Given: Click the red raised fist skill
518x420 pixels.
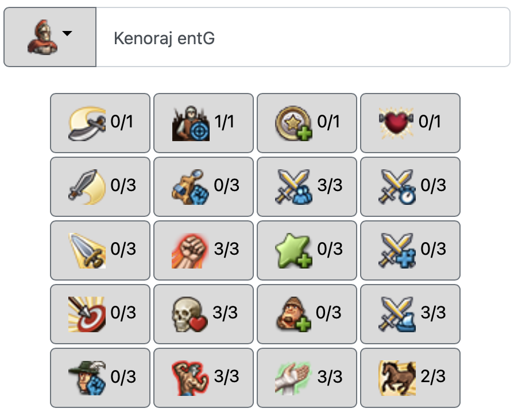Looking at the screenshot, I should pos(203,250).
